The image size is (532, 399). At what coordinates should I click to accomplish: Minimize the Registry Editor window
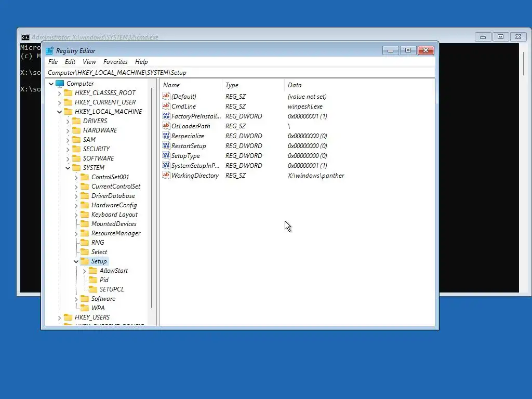coord(391,50)
